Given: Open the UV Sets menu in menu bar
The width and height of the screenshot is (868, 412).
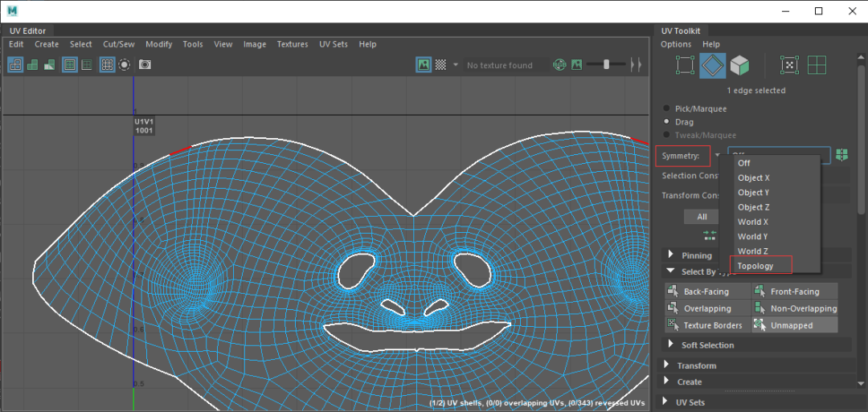Looking at the screenshot, I should pos(334,44).
